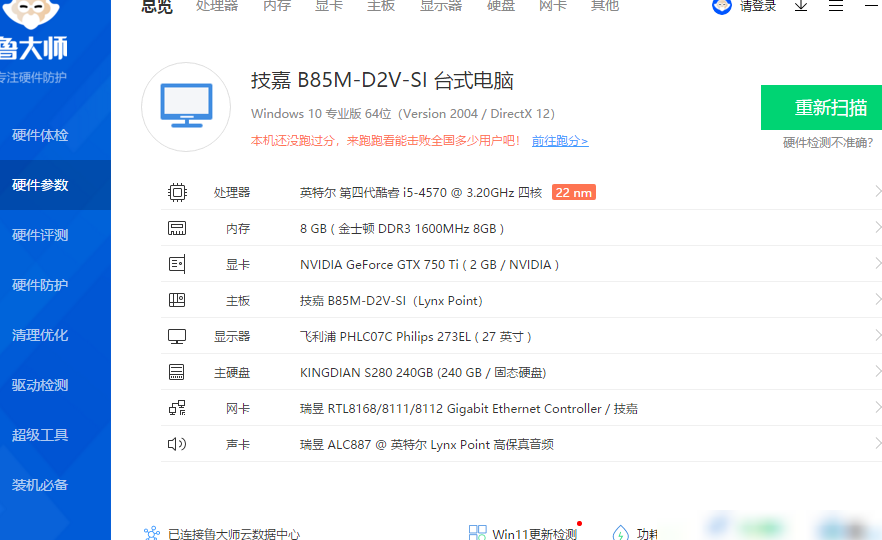
Task: Click 已连接鲁大师云数据中心 status text
Action: (234, 534)
